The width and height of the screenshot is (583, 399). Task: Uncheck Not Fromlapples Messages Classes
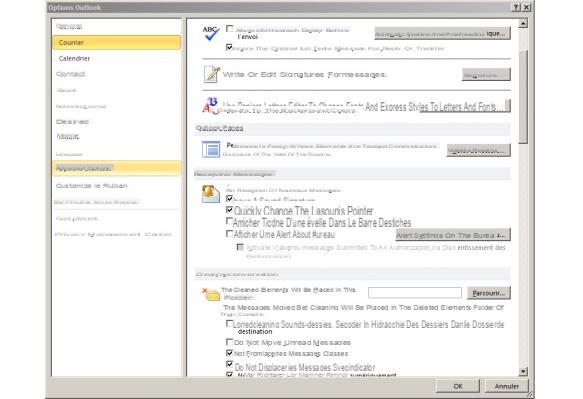[x=229, y=353]
